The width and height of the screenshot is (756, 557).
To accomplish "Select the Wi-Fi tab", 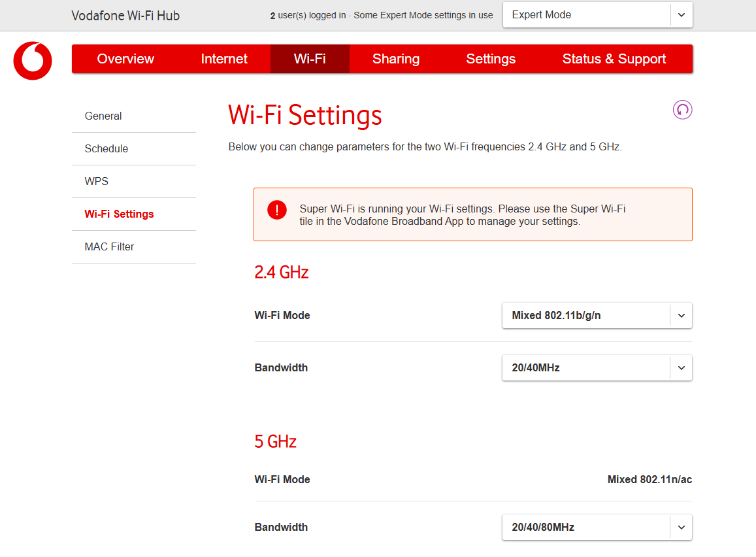I will (310, 59).
